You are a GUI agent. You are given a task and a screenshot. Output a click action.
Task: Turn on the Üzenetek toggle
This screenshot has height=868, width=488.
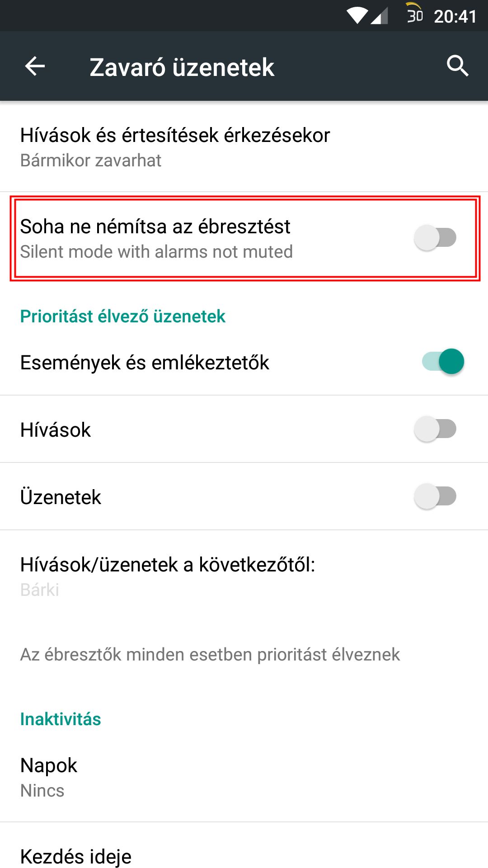(x=435, y=496)
